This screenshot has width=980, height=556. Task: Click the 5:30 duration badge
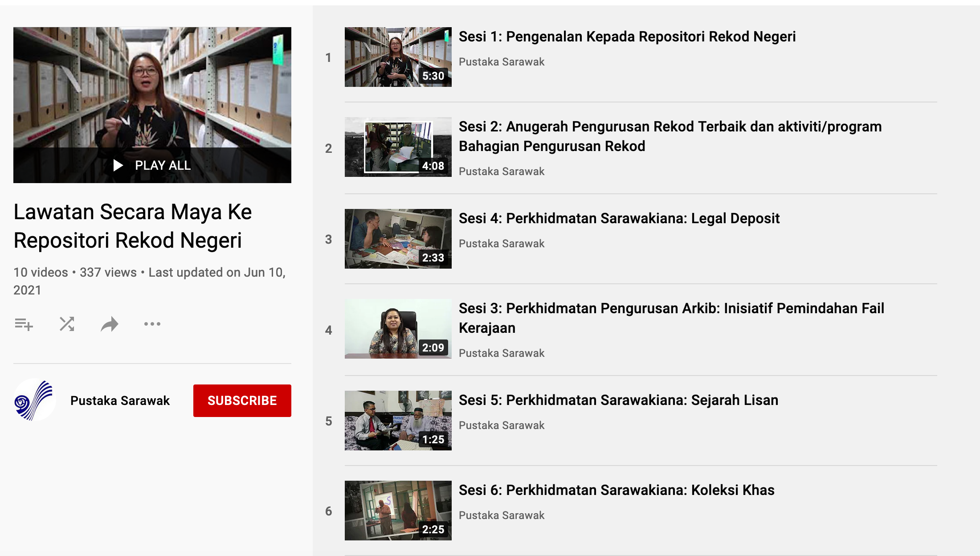pos(433,76)
